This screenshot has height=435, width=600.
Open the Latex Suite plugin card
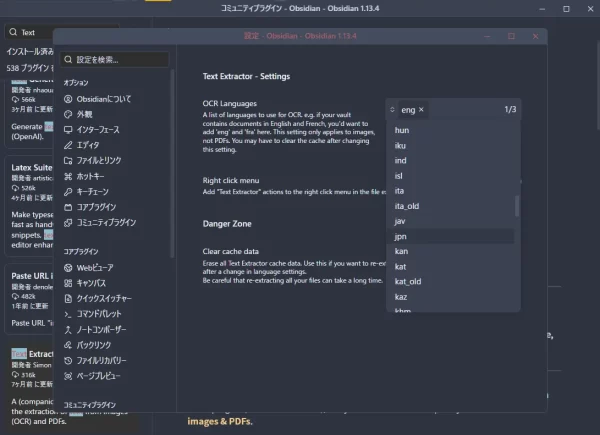pyautogui.click(x=29, y=205)
